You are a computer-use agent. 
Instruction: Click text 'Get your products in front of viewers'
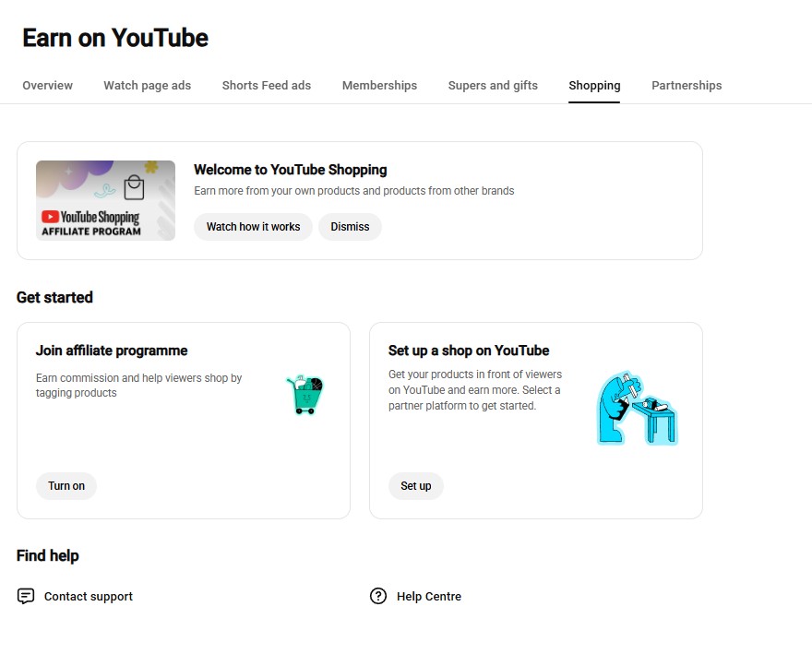tap(475, 374)
